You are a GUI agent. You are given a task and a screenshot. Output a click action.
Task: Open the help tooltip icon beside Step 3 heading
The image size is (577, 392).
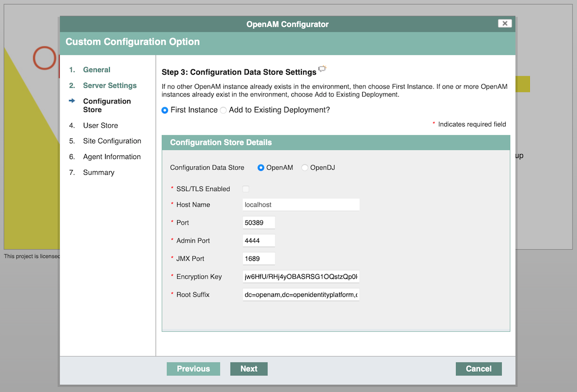322,69
